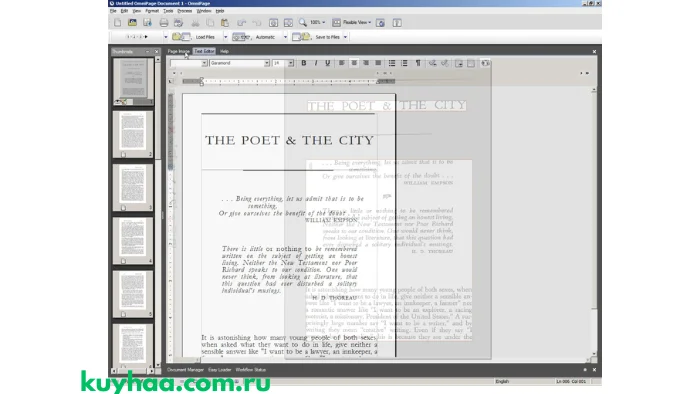
Task: Open the Easy Loader panel tab
Action: 219,369
